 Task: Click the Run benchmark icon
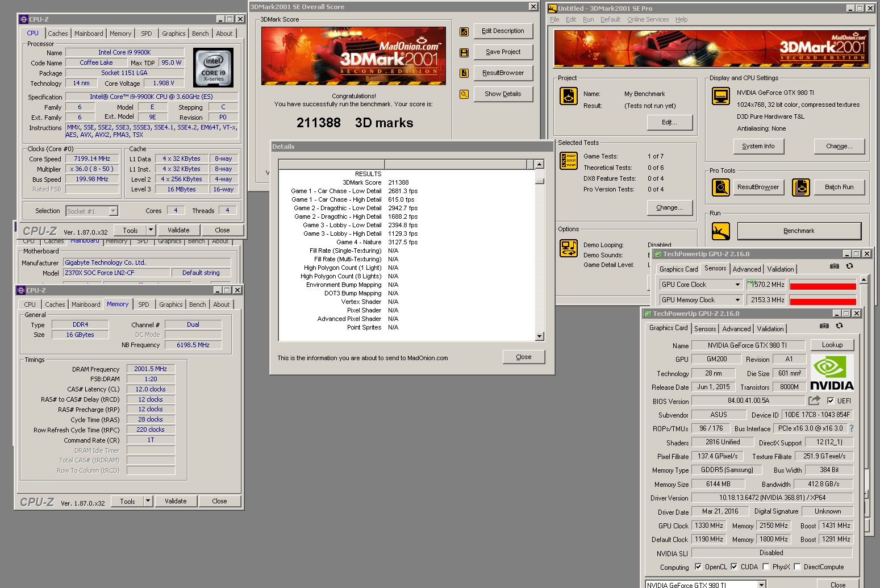pyautogui.click(x=721, y=231)
